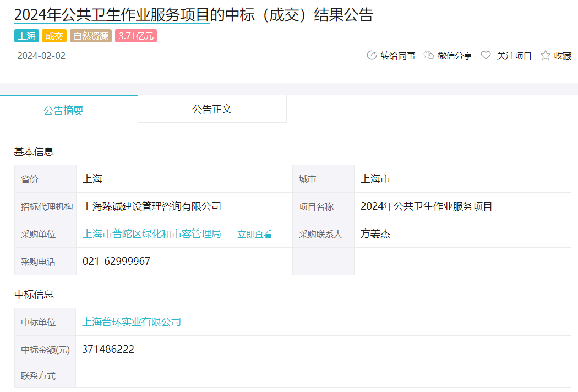Click the 项目名称 label cell
The image size is (578, 392).
pos(323,206)
